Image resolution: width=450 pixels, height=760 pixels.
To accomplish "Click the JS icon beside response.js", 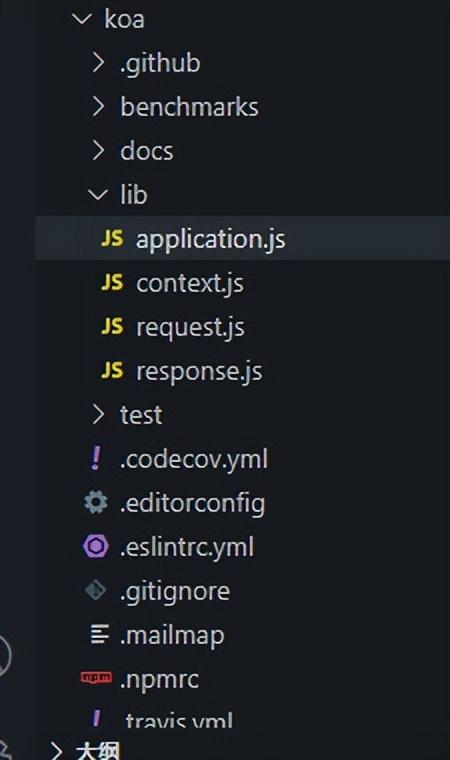I will pos(112,370).
